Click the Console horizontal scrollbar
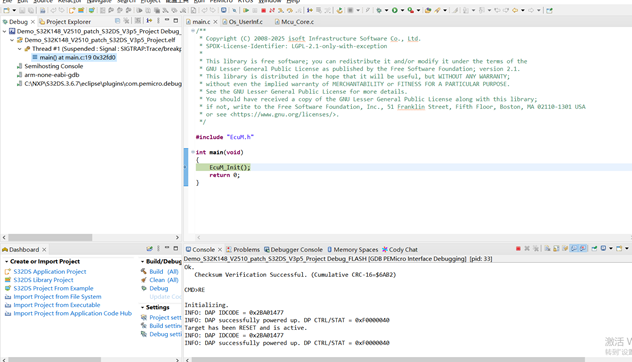The image size is (632, 362). [388, 359]
